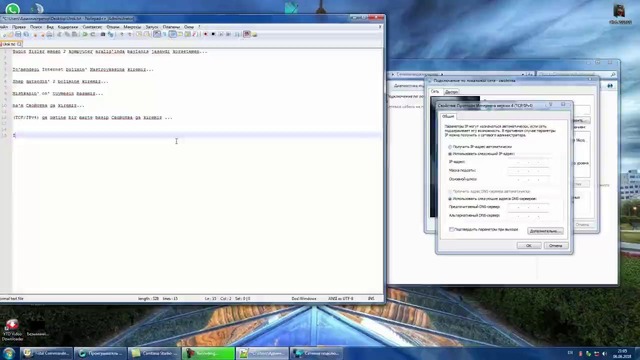The width and height of the screenshot is (640, 360).
Task: Toggle the Indent Guide toolbar icon
Action: [x=172, y=34]
